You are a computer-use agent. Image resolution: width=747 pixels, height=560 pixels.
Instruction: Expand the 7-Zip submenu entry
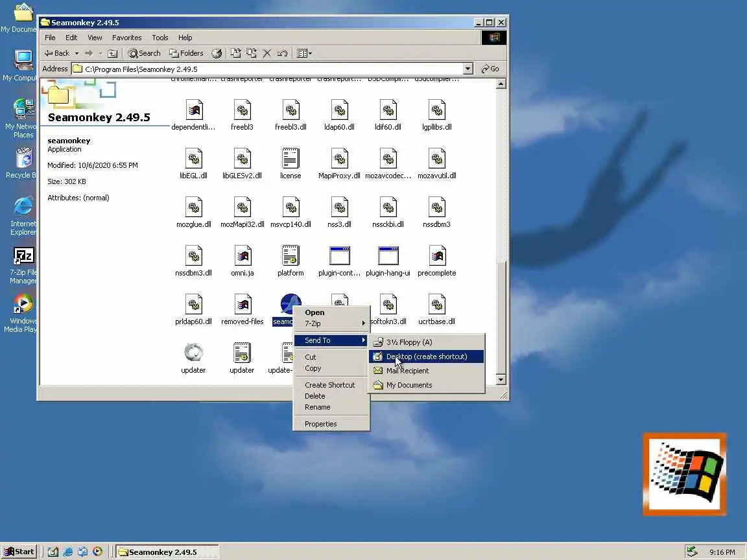(x=331, y=323)
